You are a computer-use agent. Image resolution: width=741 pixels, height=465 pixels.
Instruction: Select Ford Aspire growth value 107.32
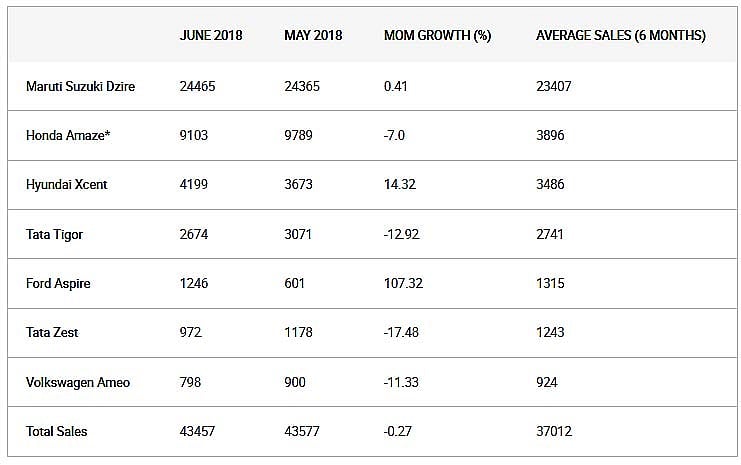click(x=404, y=284)
